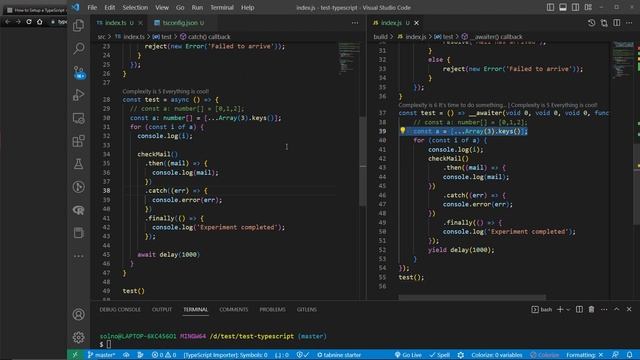Split the terminal panel
640x360 pixels.
(x=579, y=309)
